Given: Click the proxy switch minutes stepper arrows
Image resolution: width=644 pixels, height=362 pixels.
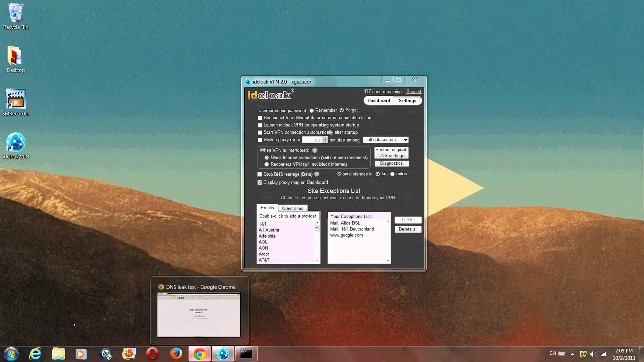Looking at the screenshot, I should pyautogui.click(x=325, y=140).
